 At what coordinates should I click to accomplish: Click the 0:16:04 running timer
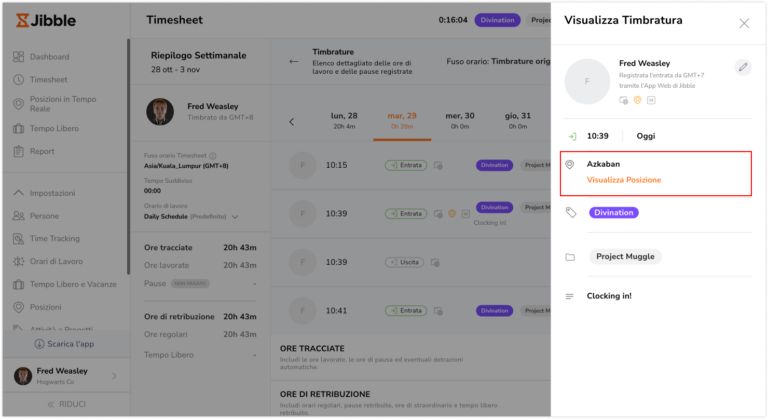(x=453, y=20)
